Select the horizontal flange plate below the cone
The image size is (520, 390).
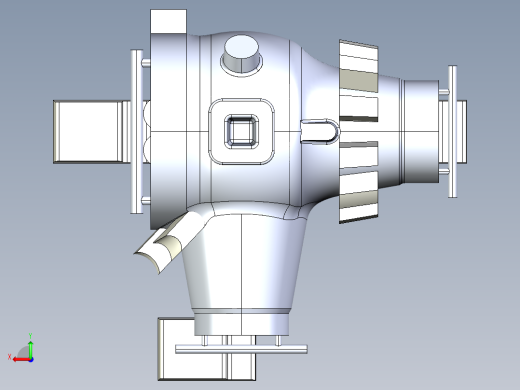pos(241,349)
